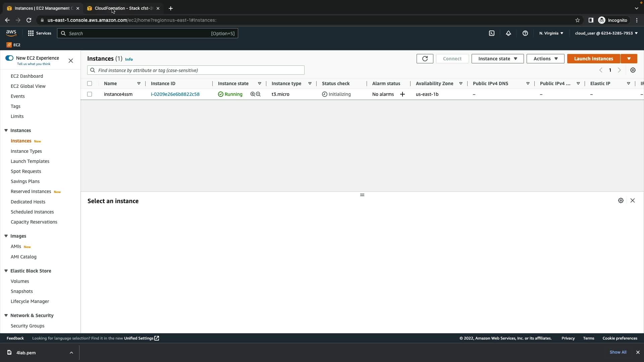Open the Instance state dropdown

497,59
